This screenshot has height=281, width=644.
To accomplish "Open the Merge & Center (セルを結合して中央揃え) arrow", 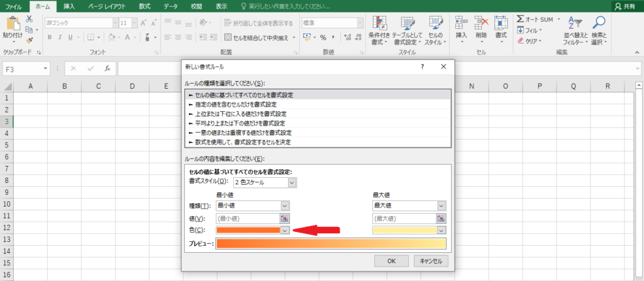I will pyautogui.click(x=294, y=37).
